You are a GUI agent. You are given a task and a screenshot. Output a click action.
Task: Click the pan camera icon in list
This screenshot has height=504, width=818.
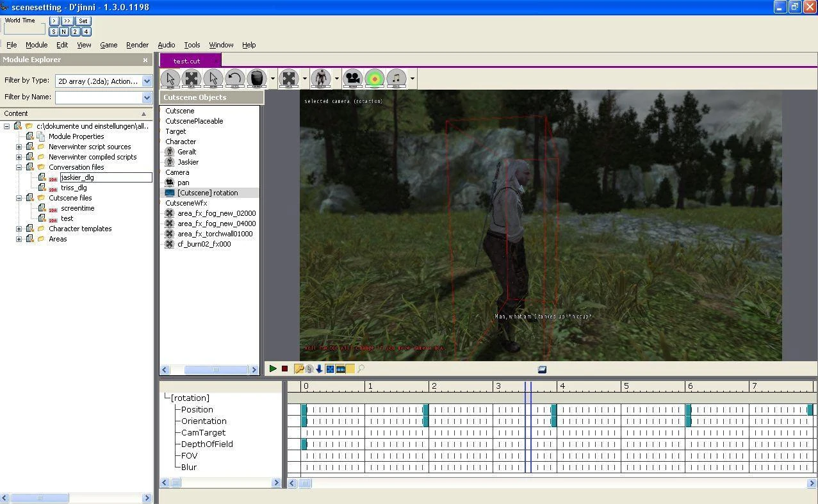pyautogui.click(x=170, y=183)
